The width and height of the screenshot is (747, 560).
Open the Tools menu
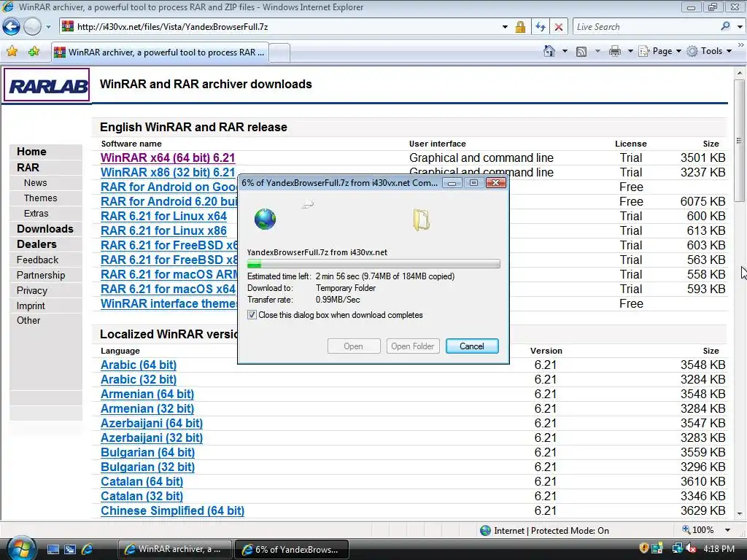[x=709, y=51]
